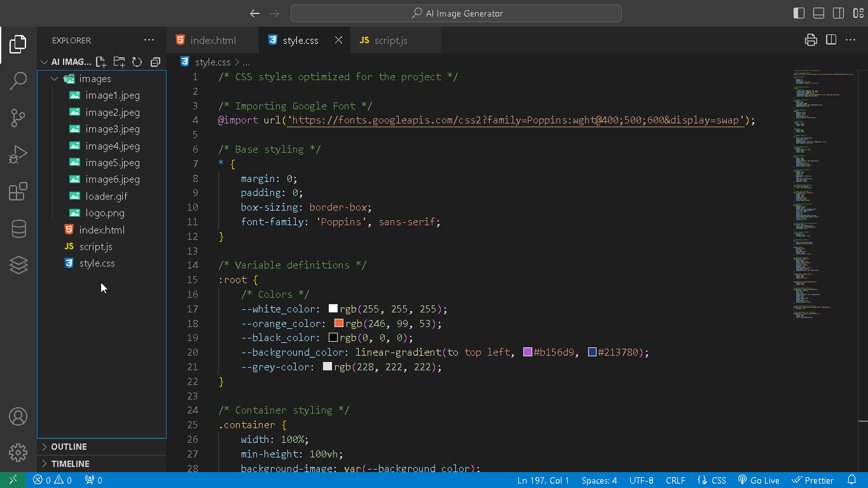Open the Source Control view
This screenshot has height=488, width=868.
[18, 118]
